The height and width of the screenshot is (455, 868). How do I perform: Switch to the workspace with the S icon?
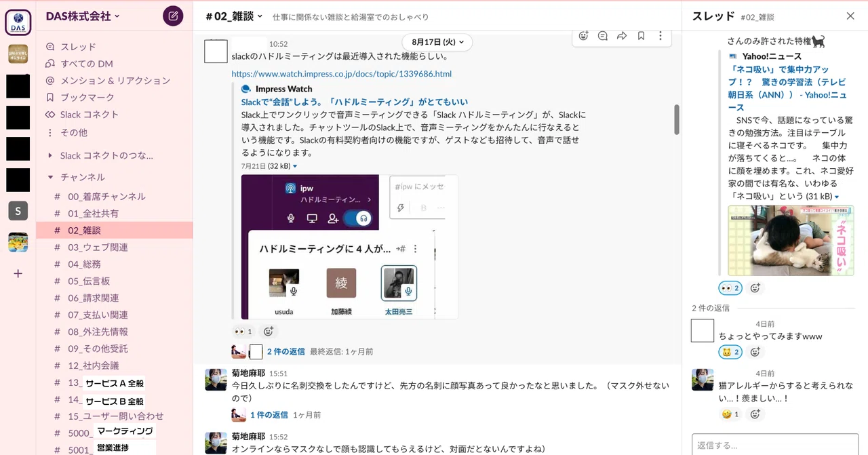18,211
